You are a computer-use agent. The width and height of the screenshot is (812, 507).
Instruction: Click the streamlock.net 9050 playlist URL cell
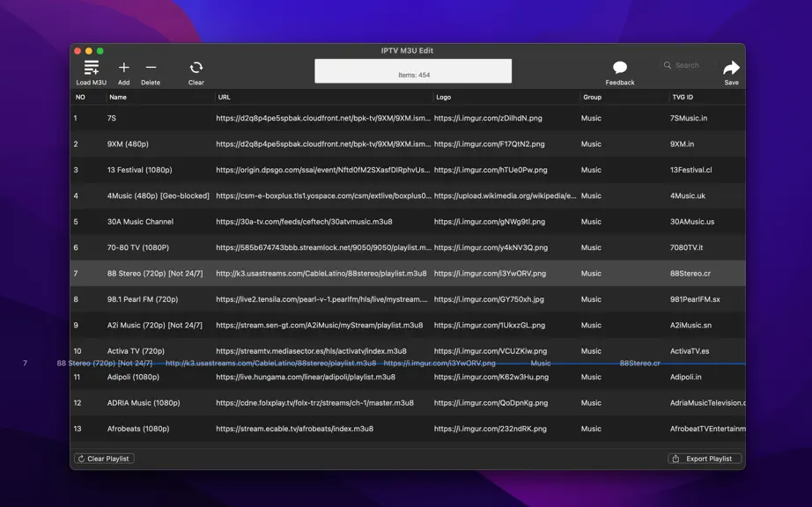[x=324, y=247]
